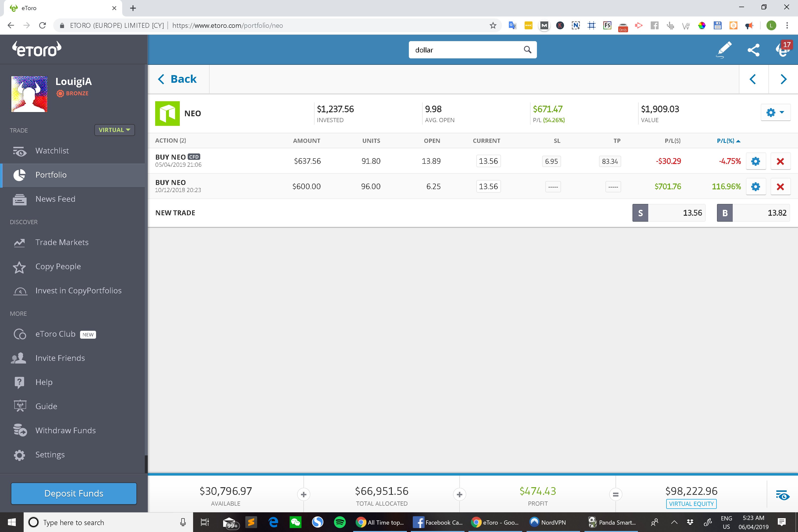Edit take profit 83.34 on CFD trade
This screenshot has height=532, width=798.
610,161
